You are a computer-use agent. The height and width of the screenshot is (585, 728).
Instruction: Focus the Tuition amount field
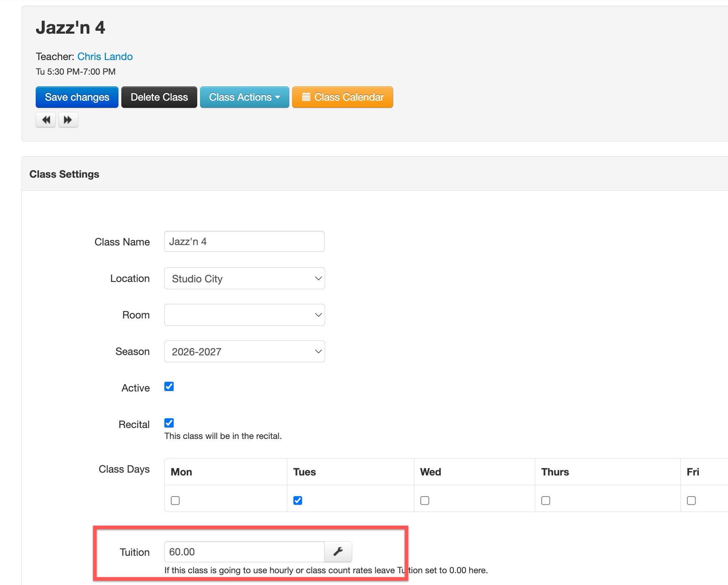[x=244, y=552]
